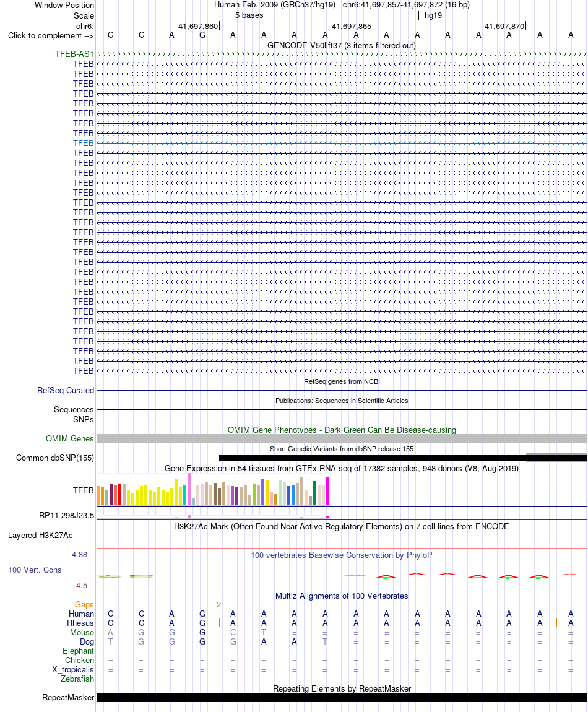Click 'Publications: Sequences in Scientific Articles' title

click(342, 401)
